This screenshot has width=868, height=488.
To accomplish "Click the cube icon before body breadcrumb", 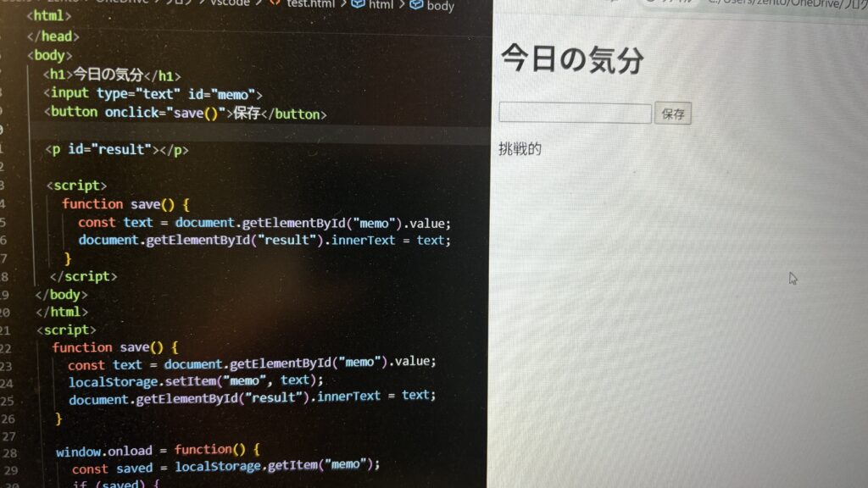I will tap(416, 5).
